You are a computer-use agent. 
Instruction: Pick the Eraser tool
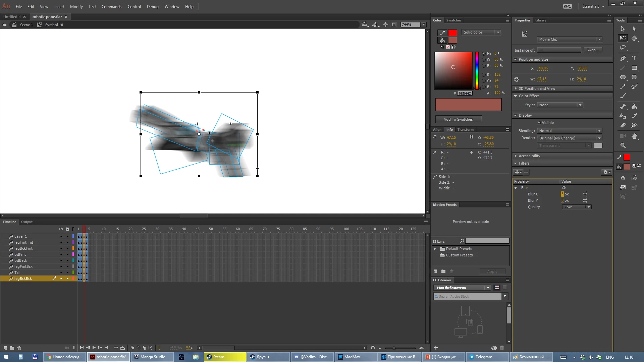tap(623, 125)
